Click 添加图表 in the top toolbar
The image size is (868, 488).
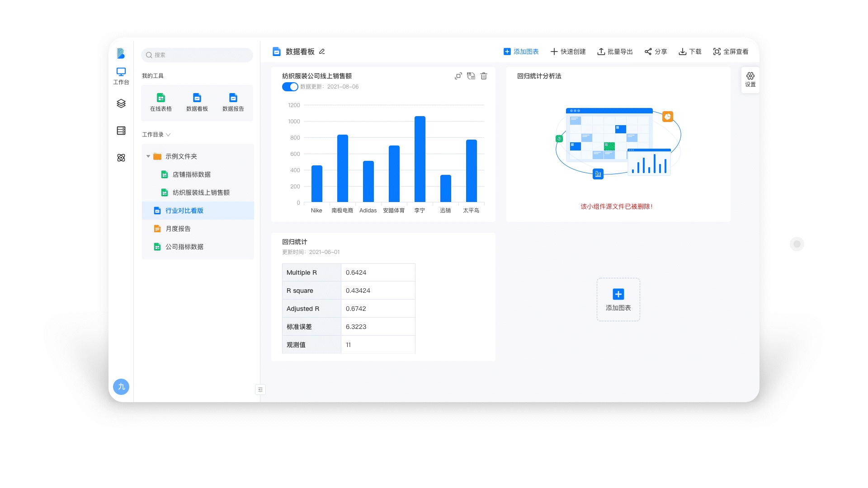521,52
